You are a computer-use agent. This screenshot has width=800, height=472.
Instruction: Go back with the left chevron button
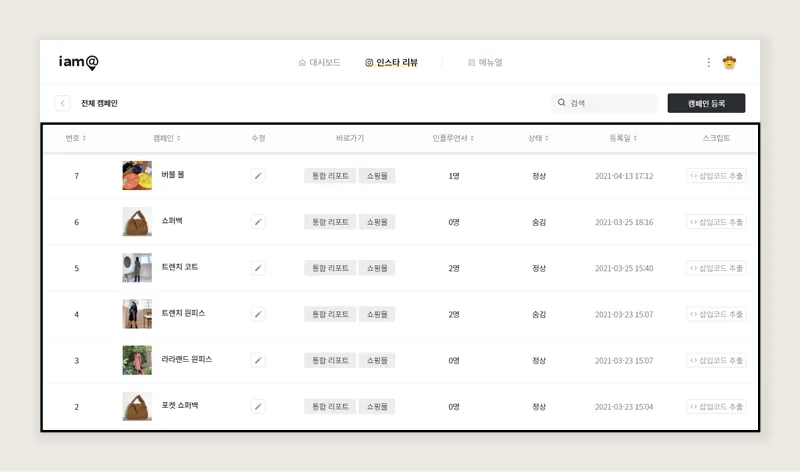62,103
